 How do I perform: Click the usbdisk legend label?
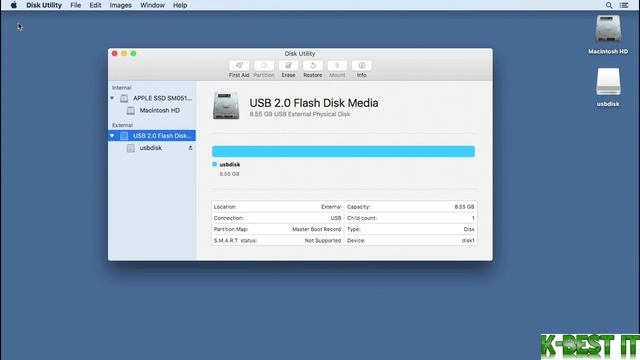click(230, 164)
